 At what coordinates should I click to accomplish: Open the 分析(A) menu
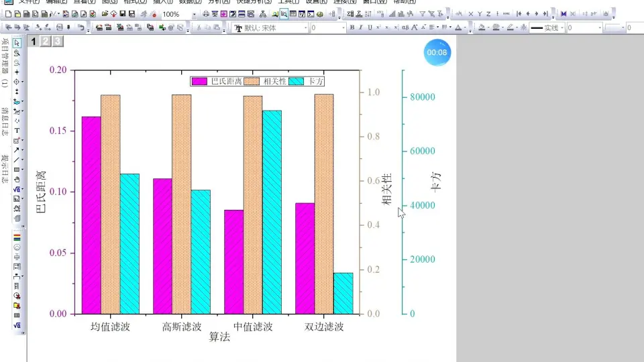(219, 1)
